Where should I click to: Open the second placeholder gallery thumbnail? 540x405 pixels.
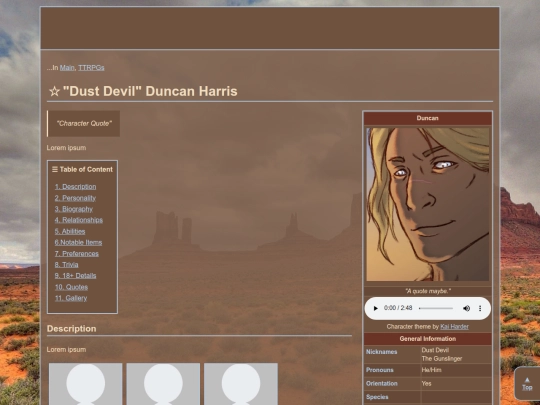(163, 384)
